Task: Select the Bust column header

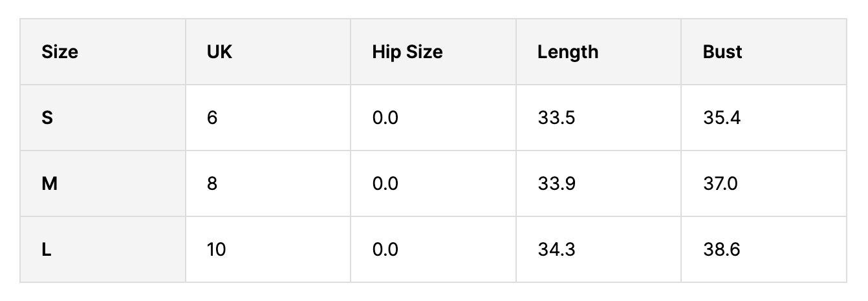Action: [722, 52]
